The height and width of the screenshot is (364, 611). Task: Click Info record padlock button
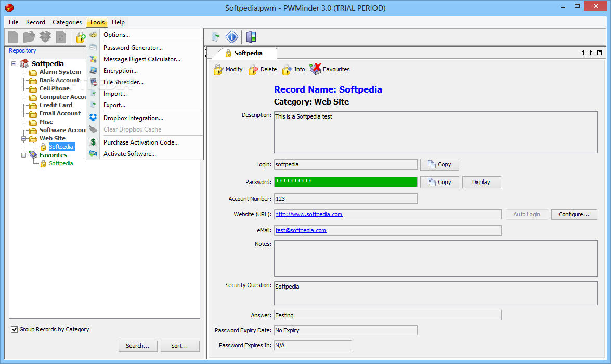point(294,69)
